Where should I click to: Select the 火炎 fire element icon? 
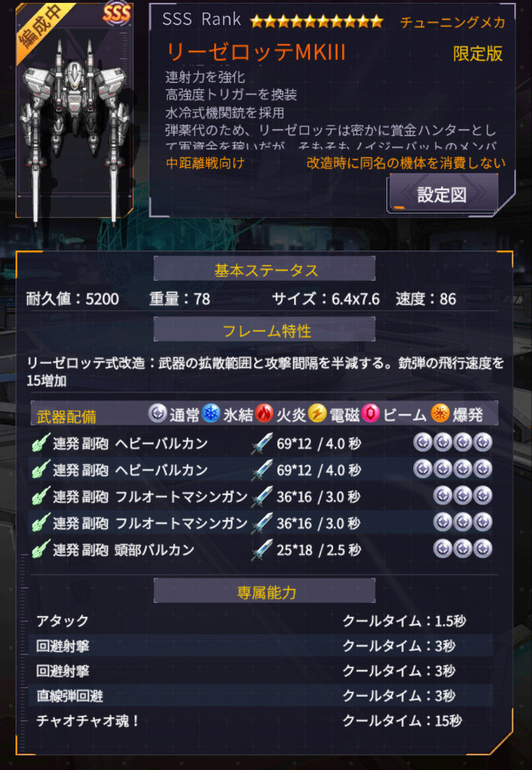click(x=265, y=414)
